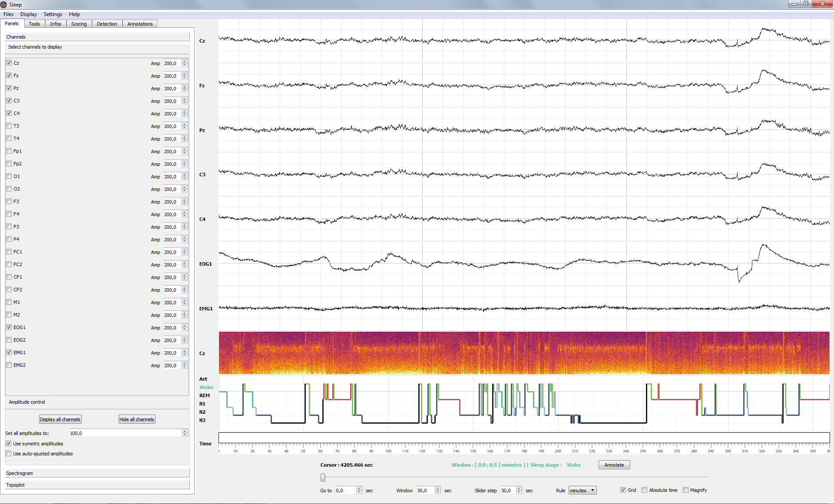Enable Use auto-ajusted amplitudes checkbox
The width and height of the screenshot is (834, 504).
[9, 454]
